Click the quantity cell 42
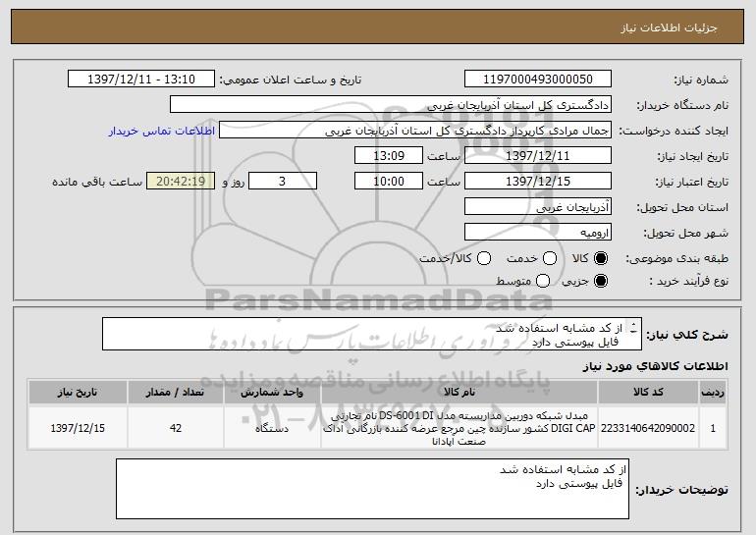 175,428
